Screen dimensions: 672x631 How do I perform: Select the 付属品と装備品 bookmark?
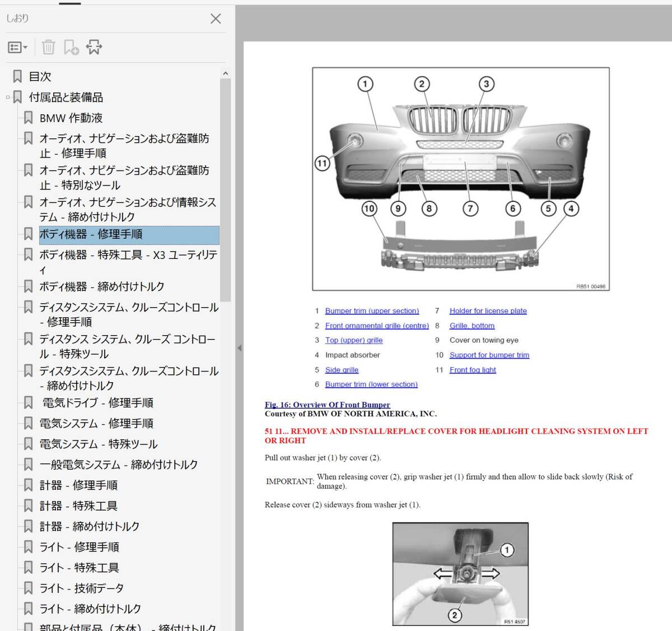[66, 98]
